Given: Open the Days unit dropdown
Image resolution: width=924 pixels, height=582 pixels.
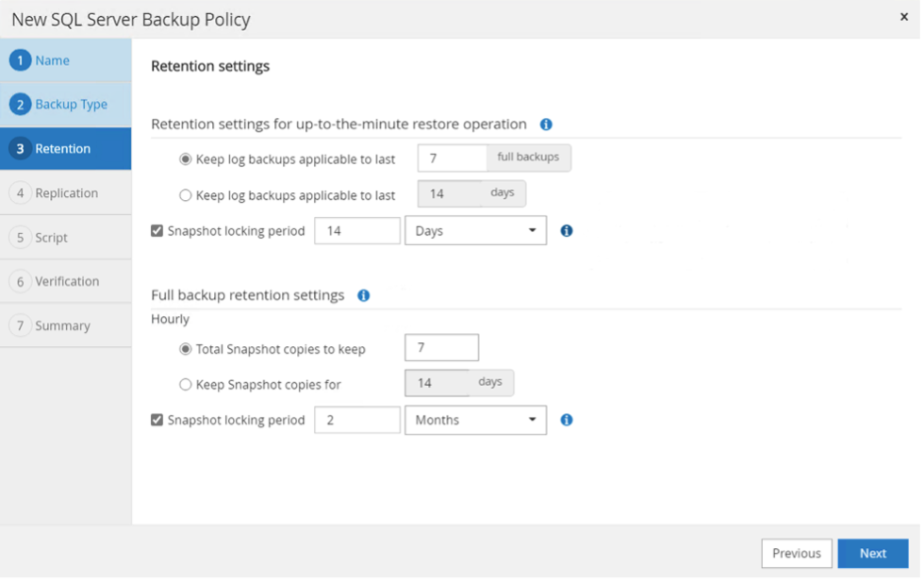Looking at the screenshot, I should 475,230.
